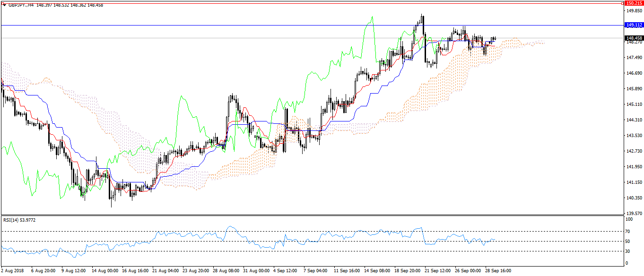Click the 2 Aug 2018 date label

tap(12, 271)
